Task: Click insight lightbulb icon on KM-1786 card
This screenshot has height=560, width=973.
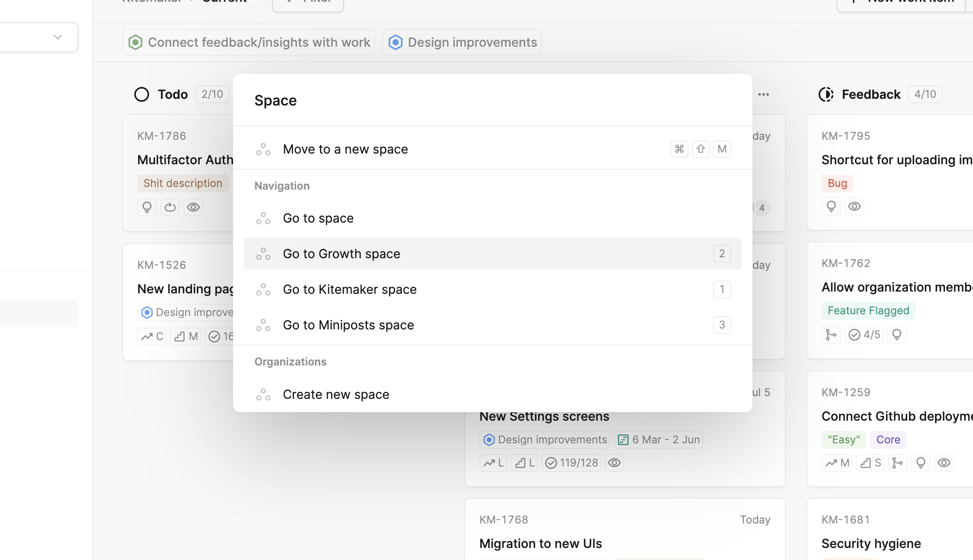Action: pyautogui.click(x=147, y=207)
